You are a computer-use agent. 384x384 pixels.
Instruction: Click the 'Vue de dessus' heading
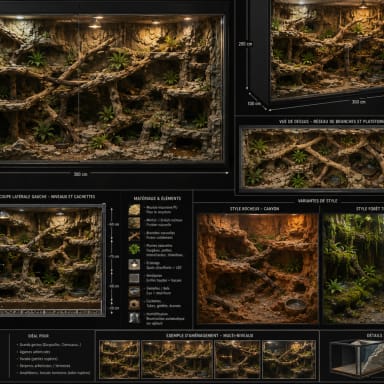(331, 122)
